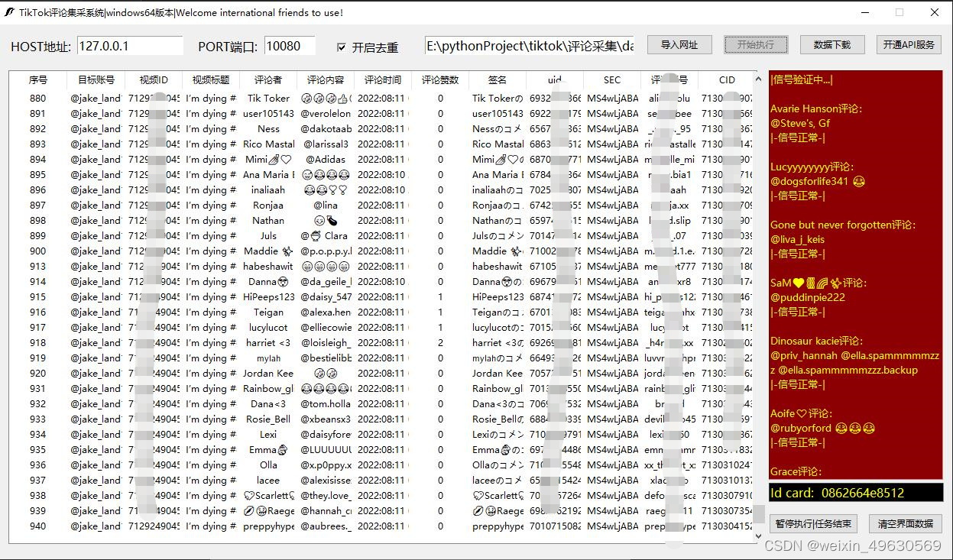Select the row numbered 939
953x560 pixels.
382,510
